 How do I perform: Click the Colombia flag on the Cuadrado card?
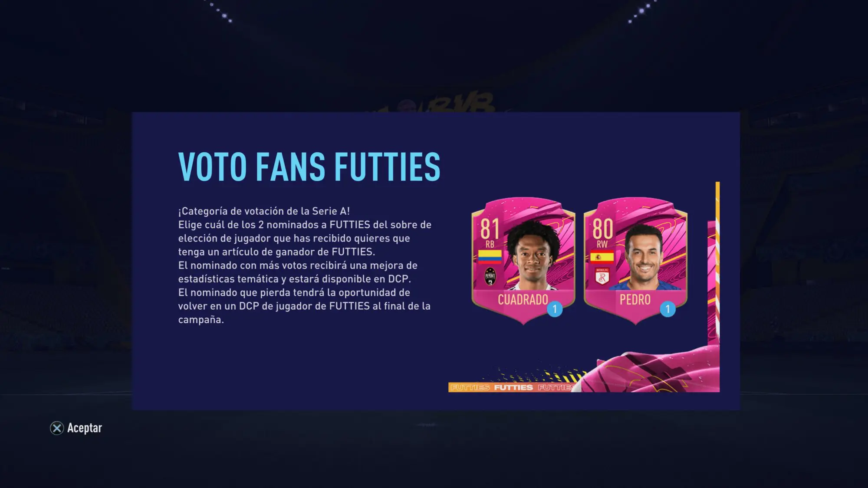coord(490,257)
